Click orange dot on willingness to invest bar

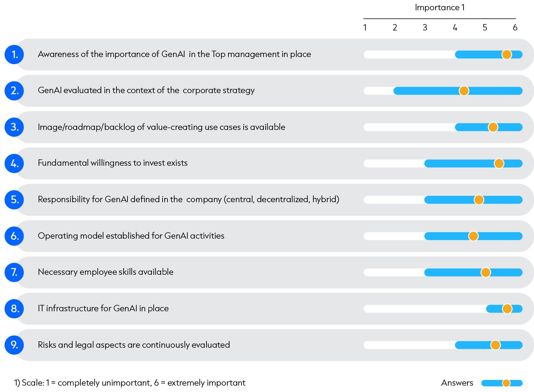(x=499, y=163)
